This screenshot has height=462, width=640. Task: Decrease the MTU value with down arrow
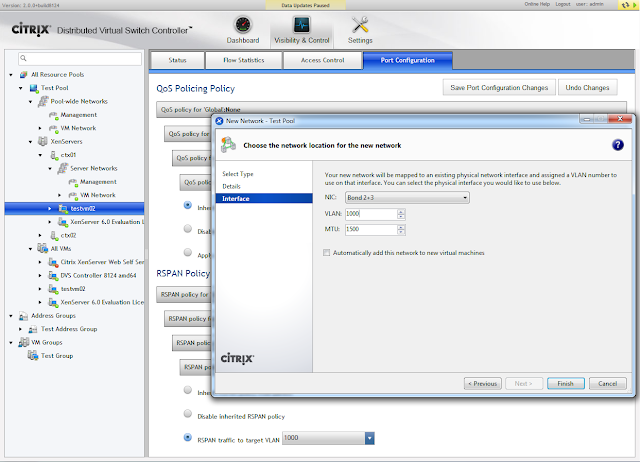[401, 232]
